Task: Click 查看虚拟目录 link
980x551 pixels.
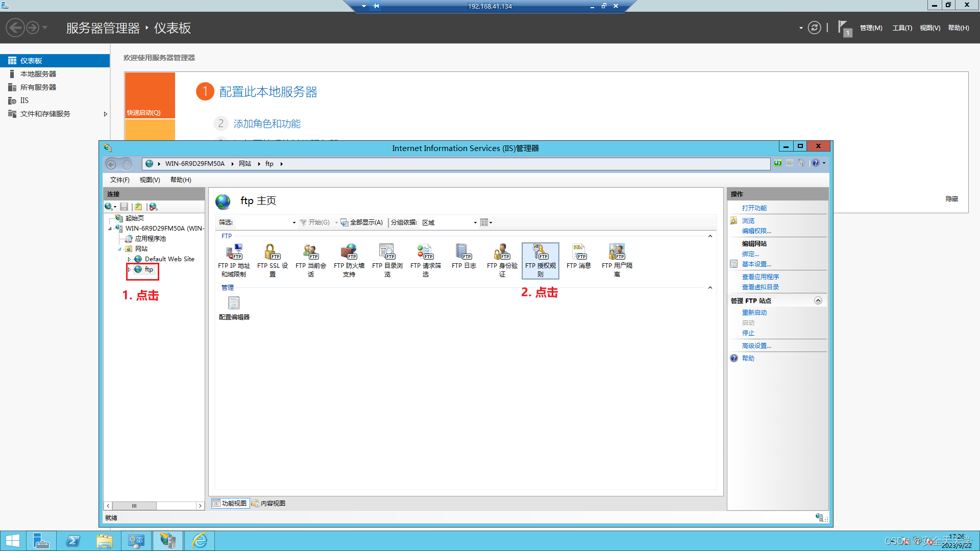Action: [x=761, y=287]
